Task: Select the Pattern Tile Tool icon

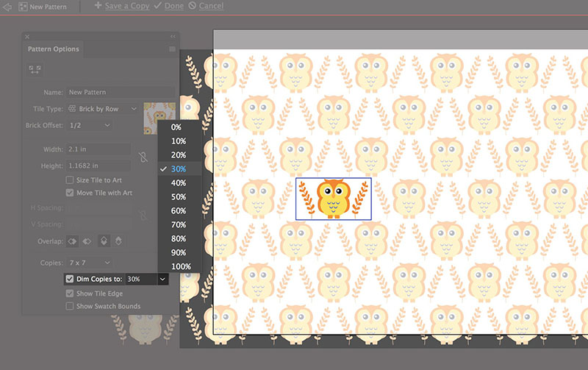Action: pos(35,69)
